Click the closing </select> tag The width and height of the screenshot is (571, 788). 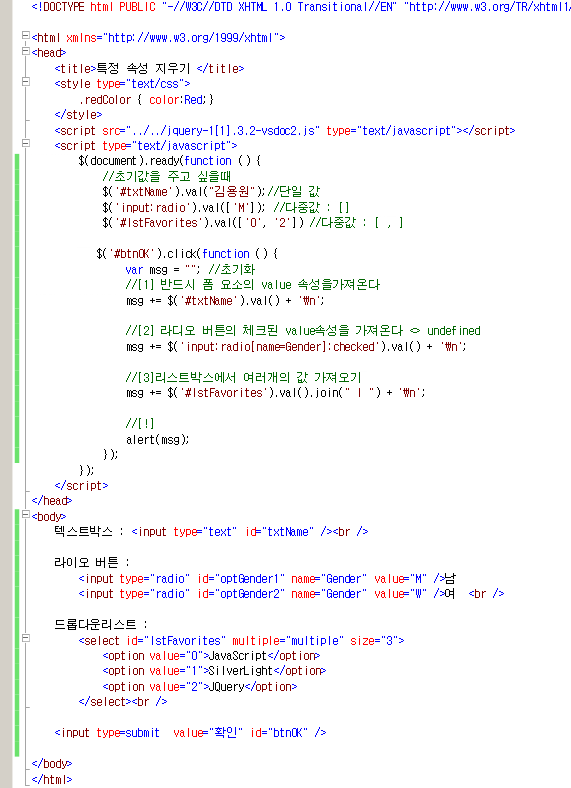tap(105, 702)
